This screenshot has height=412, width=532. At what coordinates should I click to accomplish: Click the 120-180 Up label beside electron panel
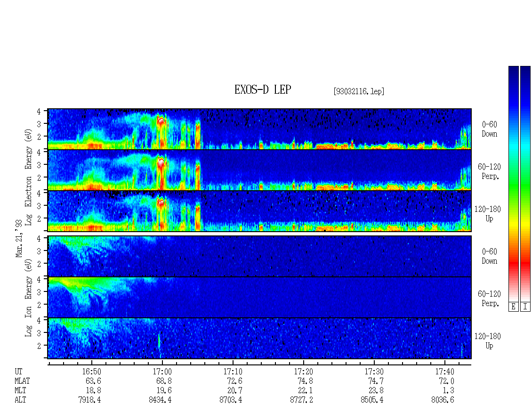(488, 214)
